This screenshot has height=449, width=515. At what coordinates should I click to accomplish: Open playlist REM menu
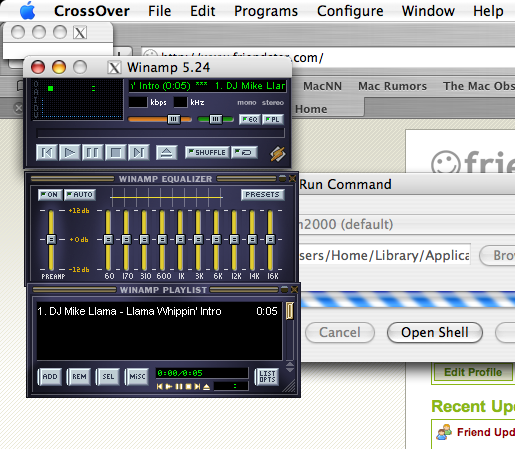(x=79, y=377)
